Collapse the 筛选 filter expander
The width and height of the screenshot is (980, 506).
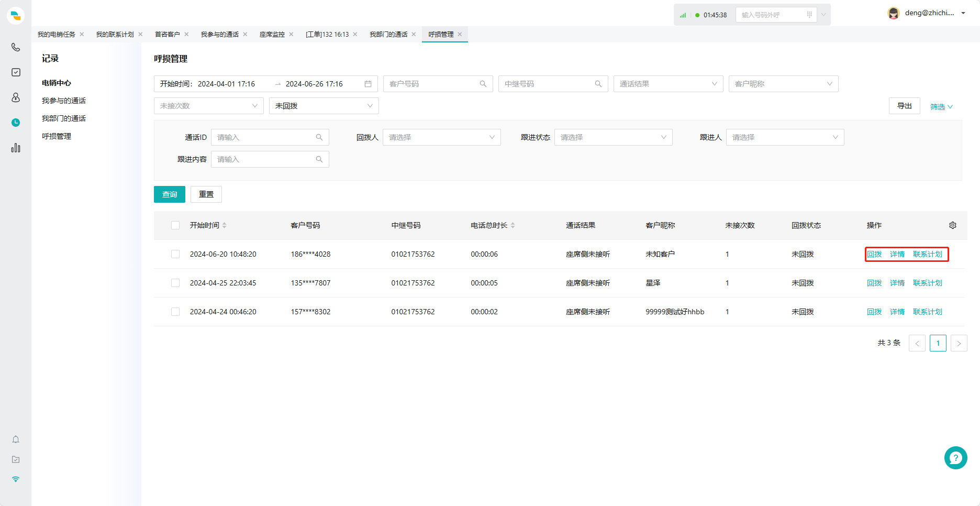[941, 107]
